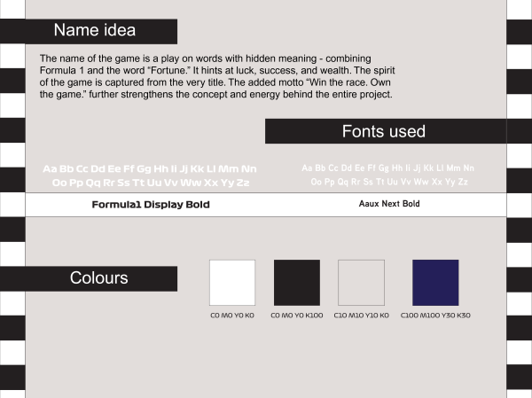The height and width of the screenshot is (398, 532).
Task: Click the left checkered flag border
Action: pos(12,199)
